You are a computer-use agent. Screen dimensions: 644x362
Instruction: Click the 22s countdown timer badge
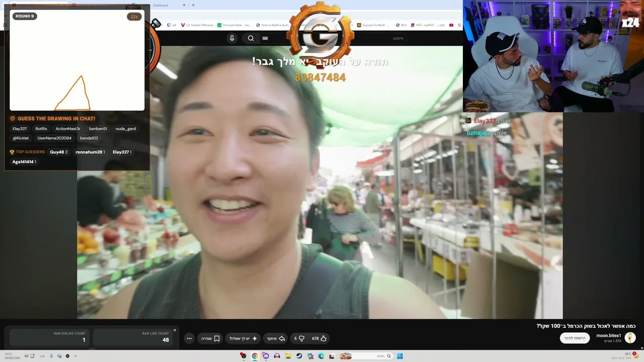[x=134, y=17]
